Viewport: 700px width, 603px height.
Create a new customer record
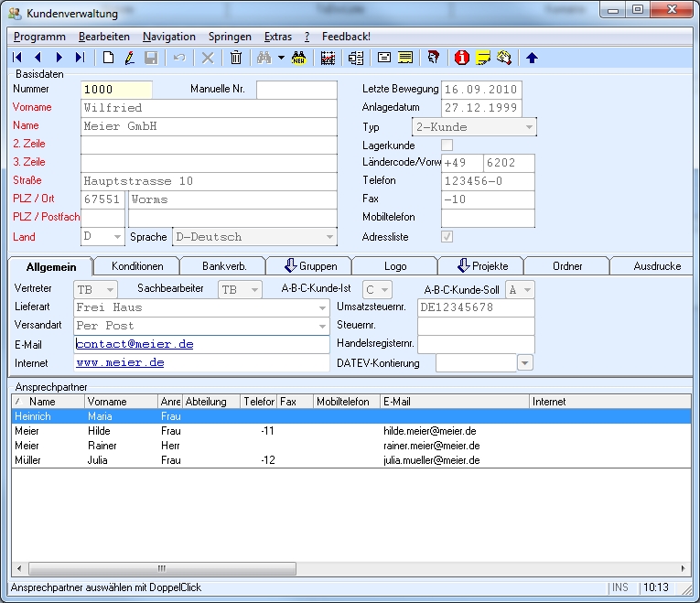pyautogui.click(x=109, y=58)
